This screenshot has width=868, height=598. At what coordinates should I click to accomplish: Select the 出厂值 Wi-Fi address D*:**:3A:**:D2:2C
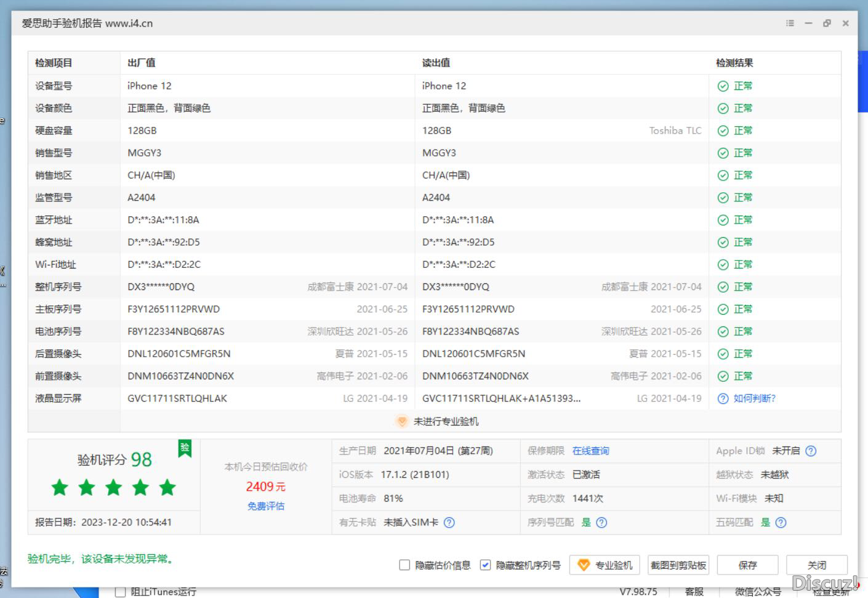[164, 265]
